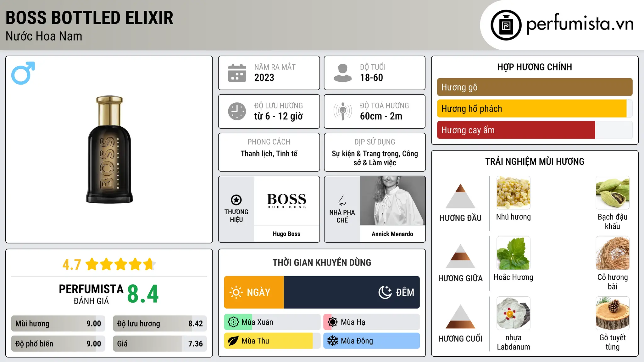The image size is (644, 362).
Task: Select the calendar icon beside Năm ra mắt
Action: point(237,73)
